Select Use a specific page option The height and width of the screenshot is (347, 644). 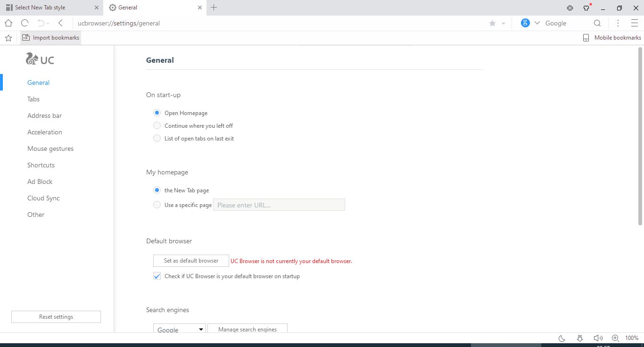pyautogui.click(x=157, y=205)
